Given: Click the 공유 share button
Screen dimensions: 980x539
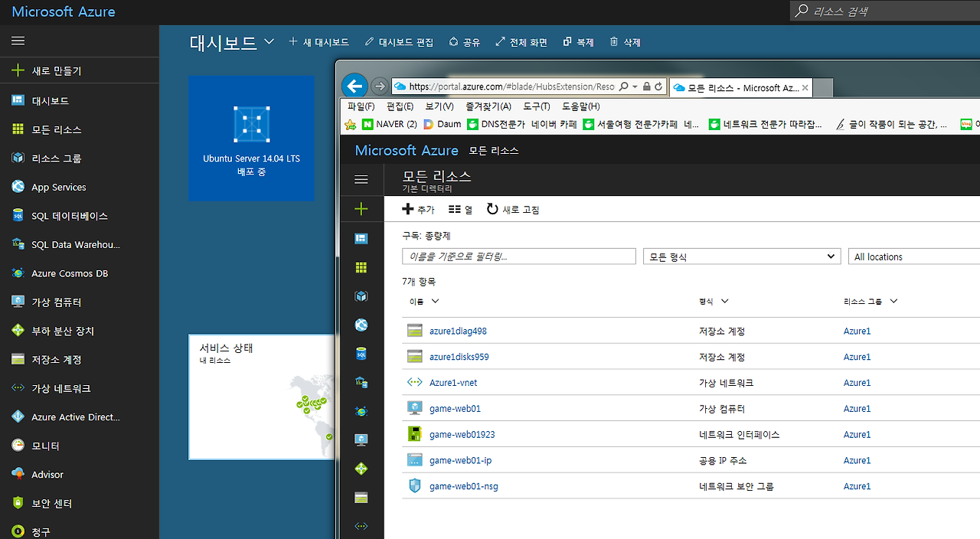Looking at the screenshot, I should (465, 42).
